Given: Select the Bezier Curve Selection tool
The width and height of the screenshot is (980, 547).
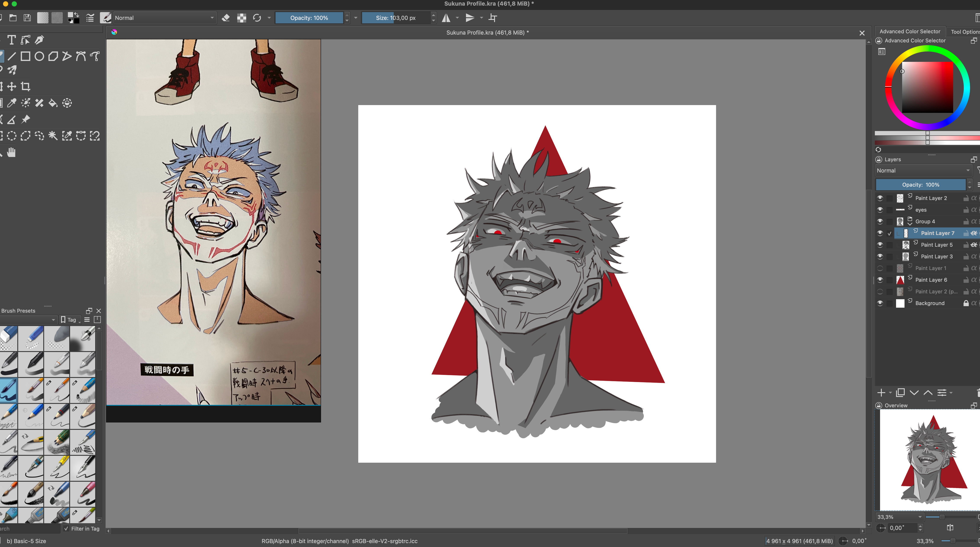Looking at the screenshot, I should click(81, 136).
